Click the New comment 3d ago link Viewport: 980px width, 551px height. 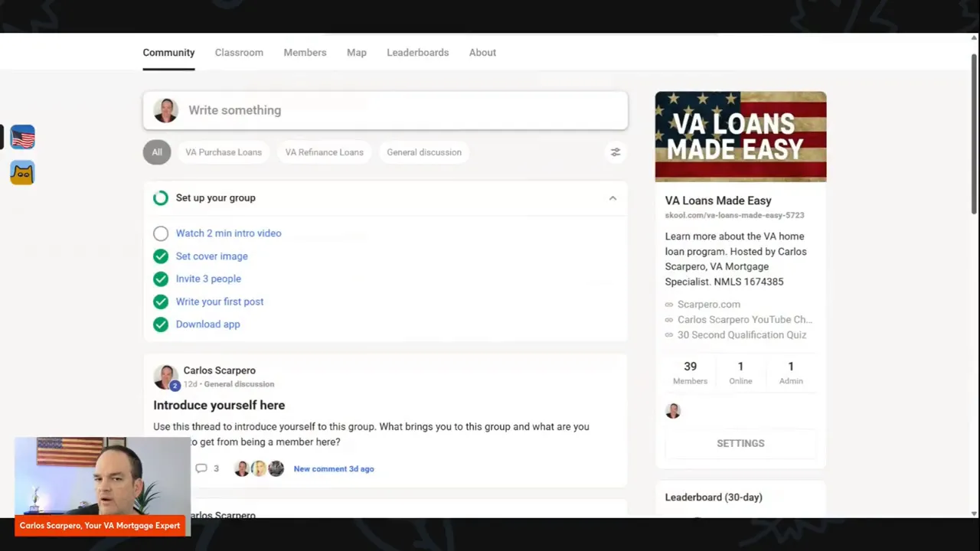coord(333,468)
